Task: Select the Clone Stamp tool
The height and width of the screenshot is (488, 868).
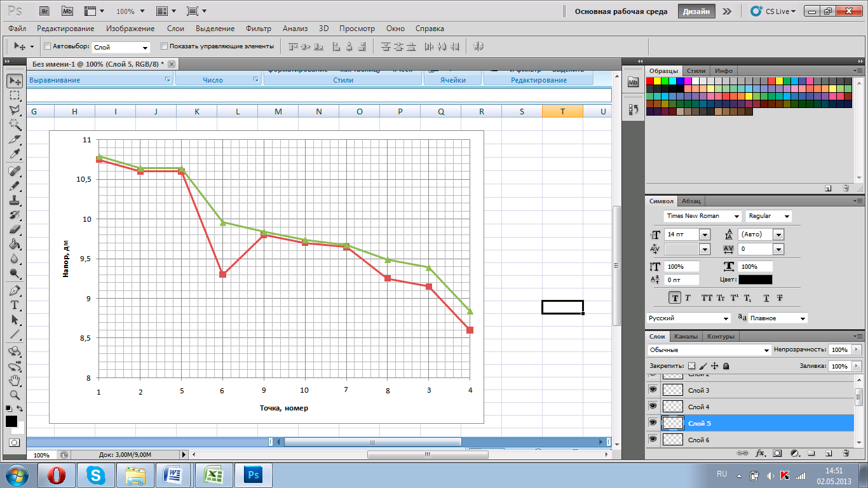Action: pos(15,200)
